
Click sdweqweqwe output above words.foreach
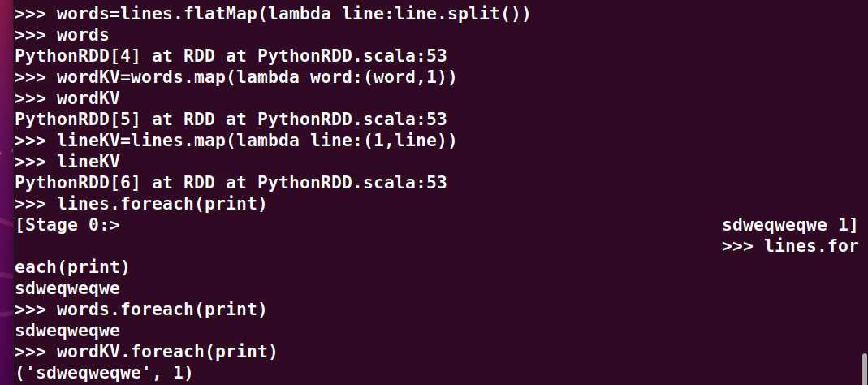67,288
